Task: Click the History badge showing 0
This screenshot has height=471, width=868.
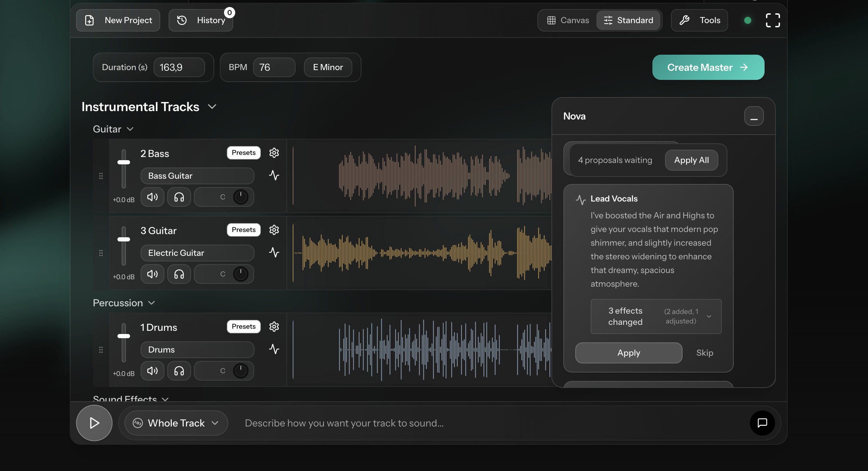Action: pos(230,13)
